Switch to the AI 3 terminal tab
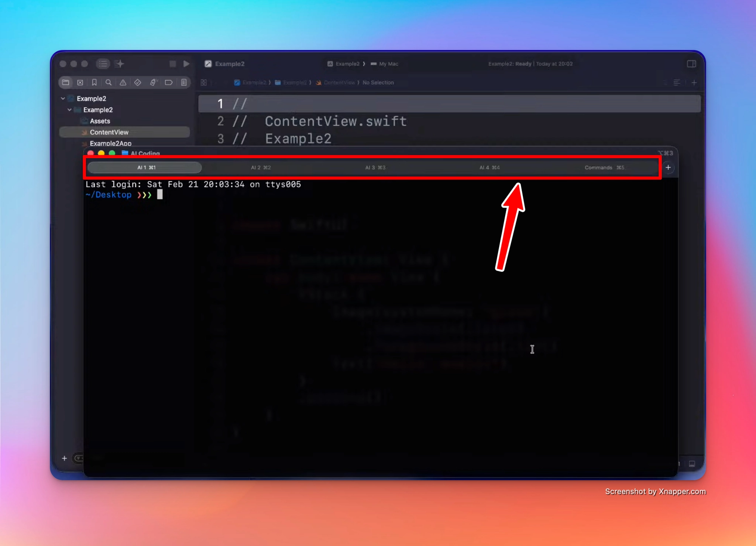The width and height of the screenshot is (756, 546). tap(375, 167)
